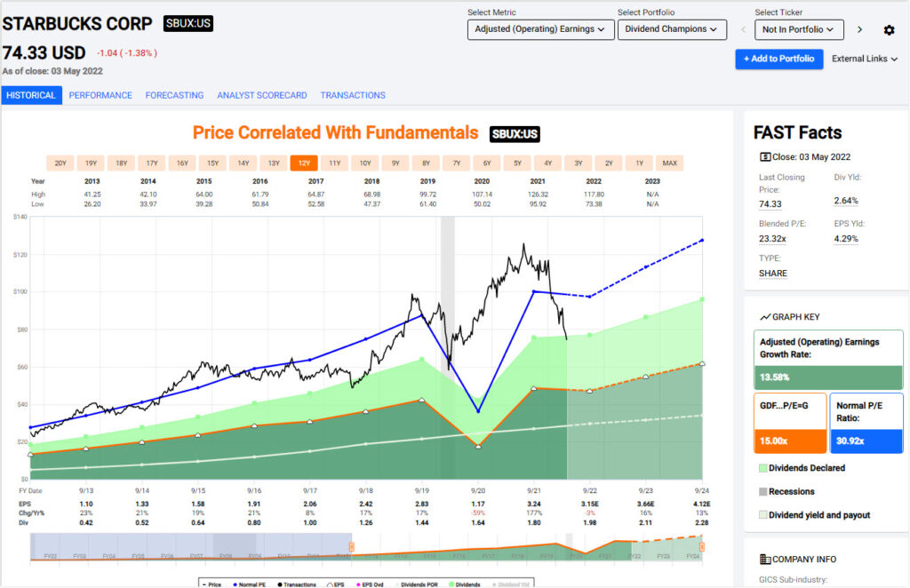Viewport: 910px width, 588px height.
Task: Select the 5Y range in the year row
Action: coord(518,163)
